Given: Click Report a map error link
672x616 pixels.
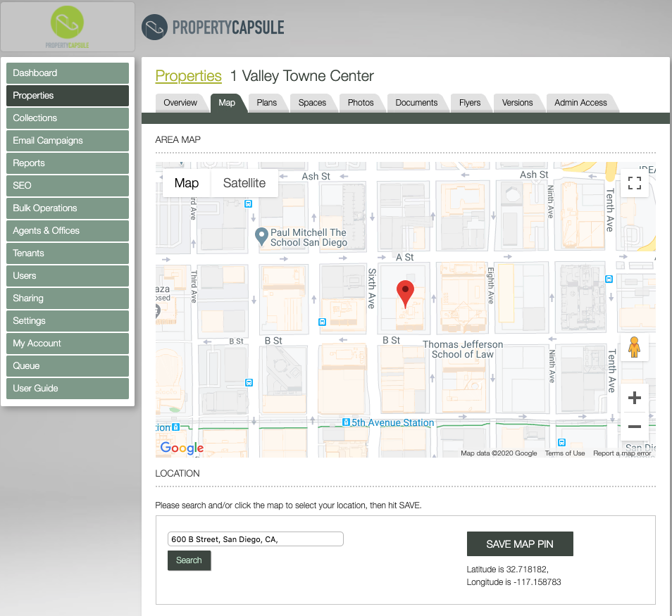Looking at the screenshot, I should click(622, 453).
